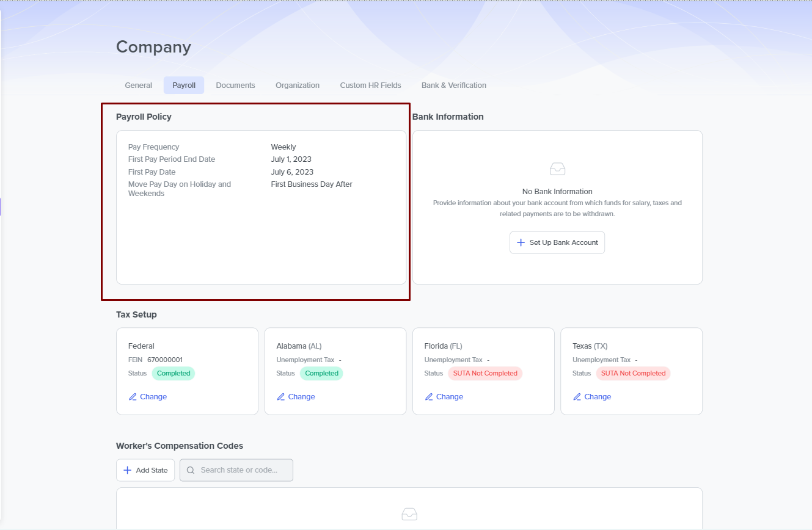
Task: Click the Completed status badge under Federal
Action: tap(174, 373)
